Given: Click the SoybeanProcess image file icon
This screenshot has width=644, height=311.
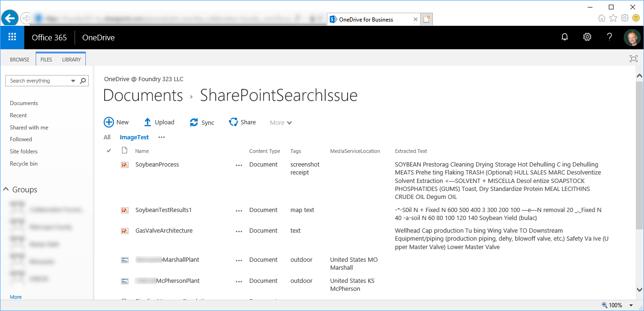Looking at the screenshot, I should click(125, 165).
